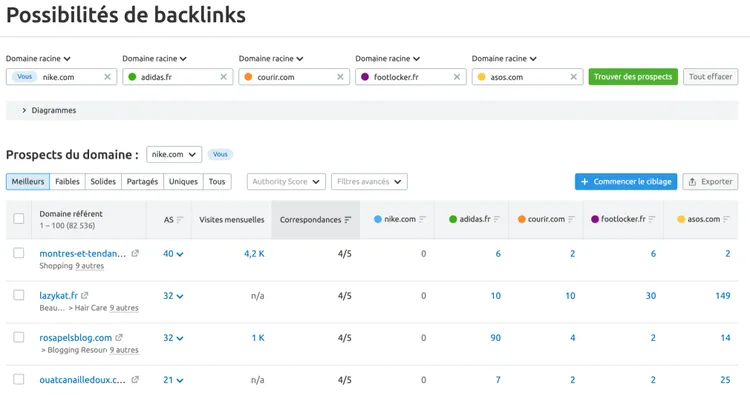Select all rows with header checkbox

pyautogui.click(x=19, y=219)
